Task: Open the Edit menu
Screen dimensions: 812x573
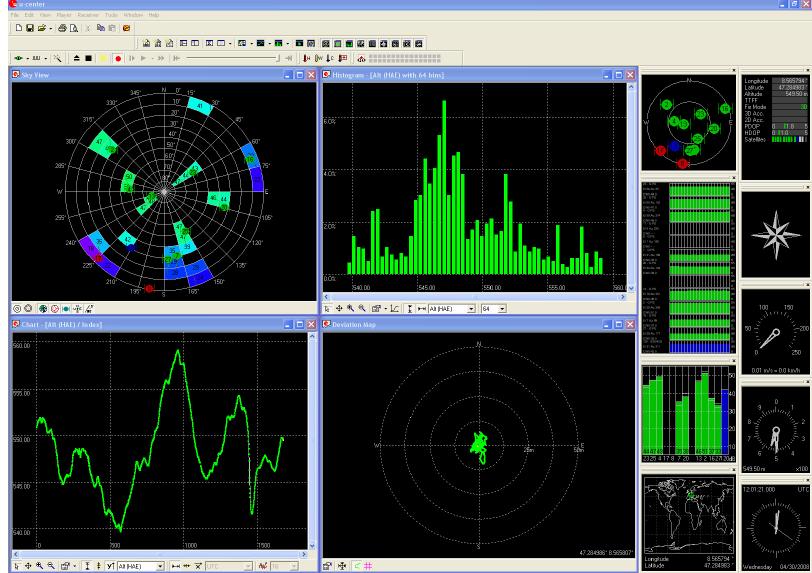Action: 30,15
